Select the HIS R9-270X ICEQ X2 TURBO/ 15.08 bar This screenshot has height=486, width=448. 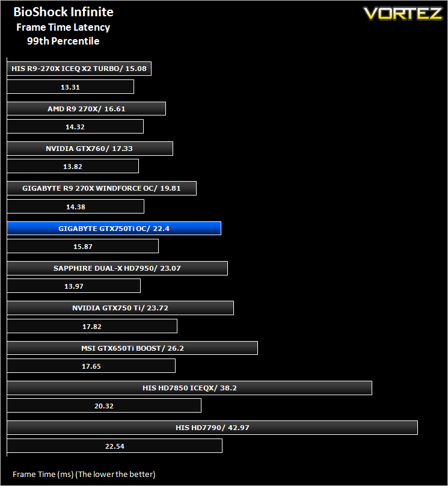click(79, 69)
